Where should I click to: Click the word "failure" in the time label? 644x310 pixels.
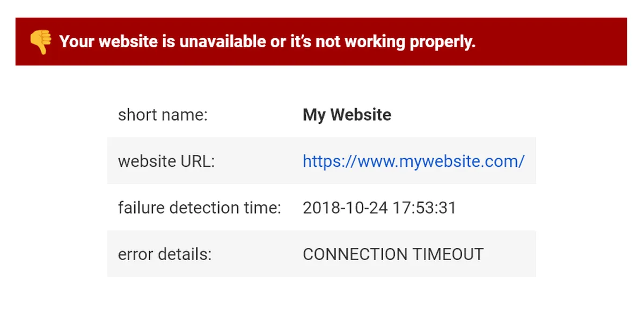(136, 208)
